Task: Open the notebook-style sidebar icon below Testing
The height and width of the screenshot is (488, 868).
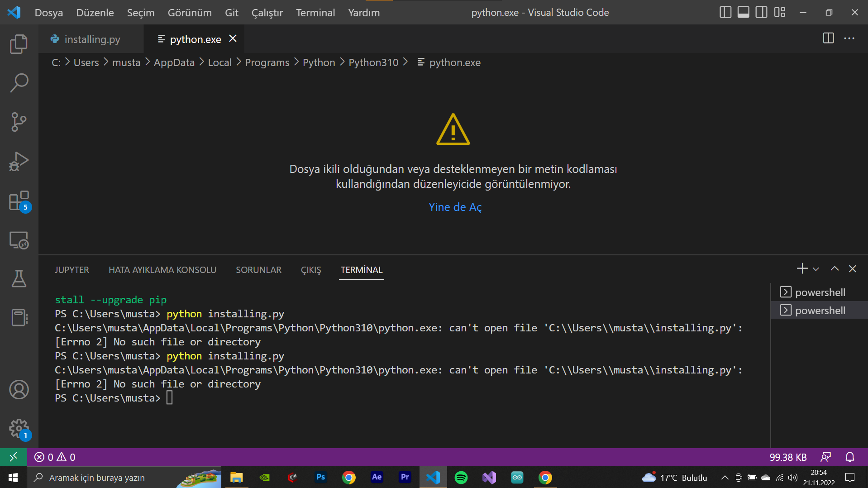Action: (x=19, y=318)
